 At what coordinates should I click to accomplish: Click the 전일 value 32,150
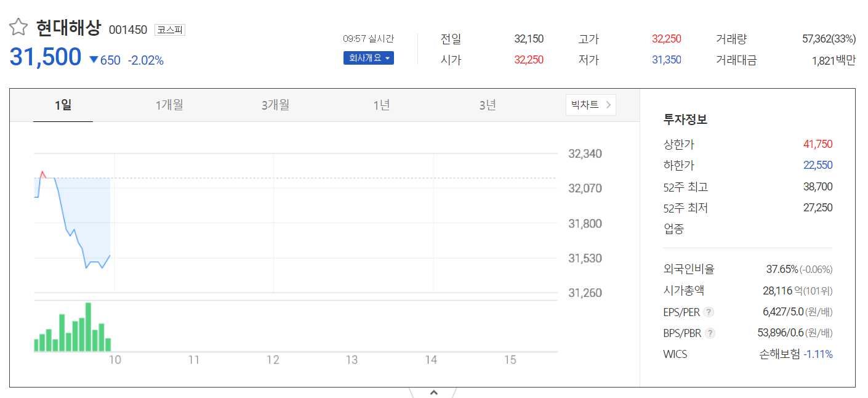[x=529, y=39]
